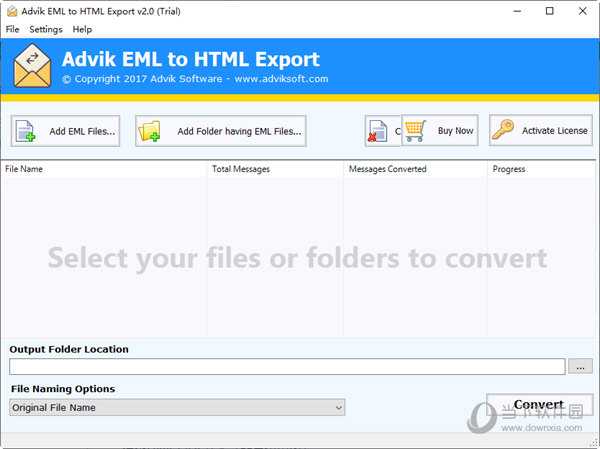Click the Buy Now shopping cart icon
600x449 pixels.
pyautogui.click(x=416, y=131)
